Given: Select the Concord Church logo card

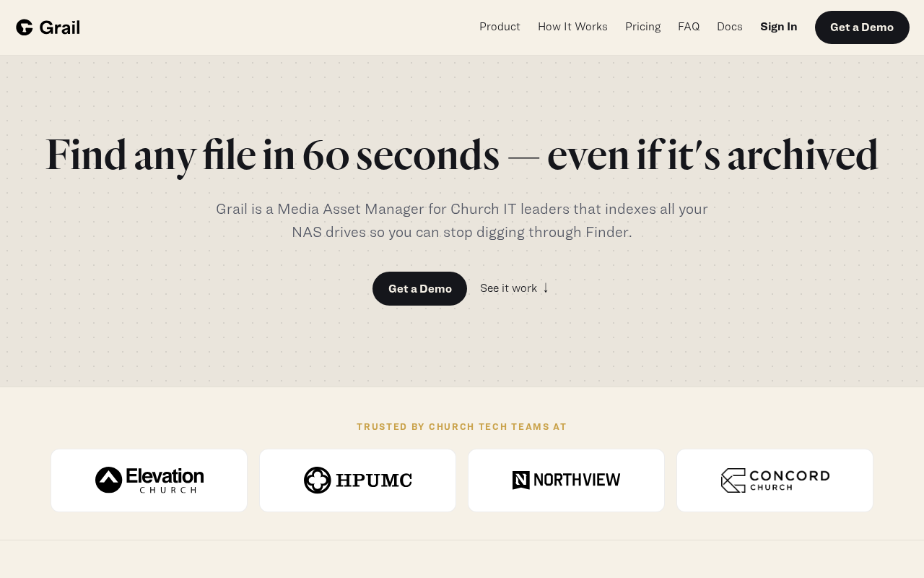Looking at the screenshot, I should pos(775,480).
